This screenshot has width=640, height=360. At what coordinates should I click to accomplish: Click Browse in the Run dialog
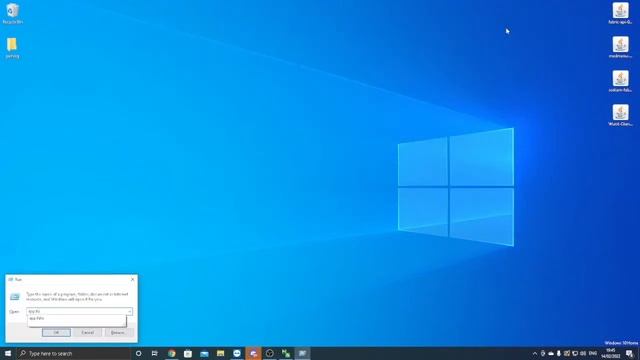coord(118,333)
